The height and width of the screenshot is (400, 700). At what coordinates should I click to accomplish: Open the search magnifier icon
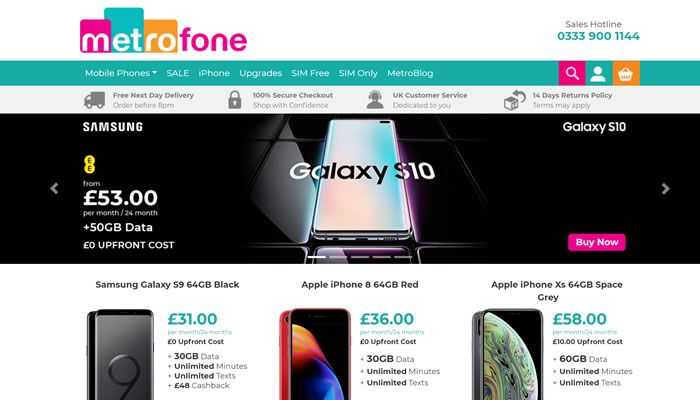tap(572, 73)
